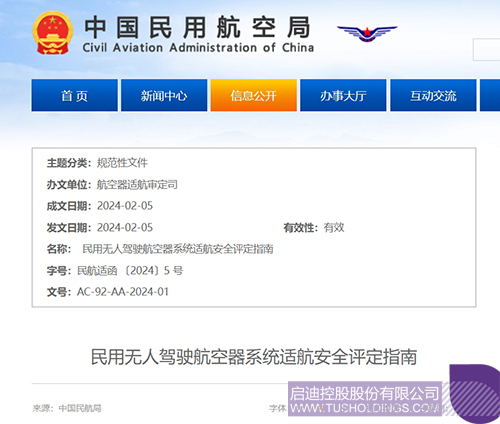Open the 办事大厅 service hall tab
This screenshot has height=424, width=500.
click(x=343, y=95)
